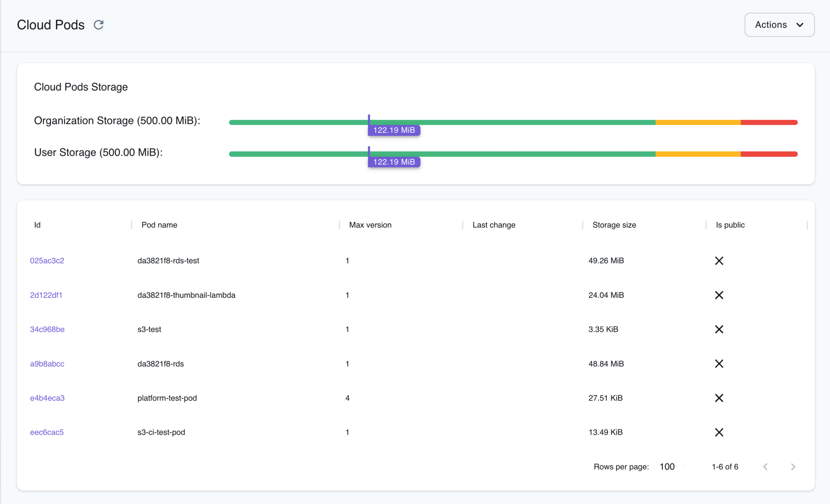Click the 122.19 MiB User Storage badge
The height and width of the screenshot is (504, 830).
[394, 162]
